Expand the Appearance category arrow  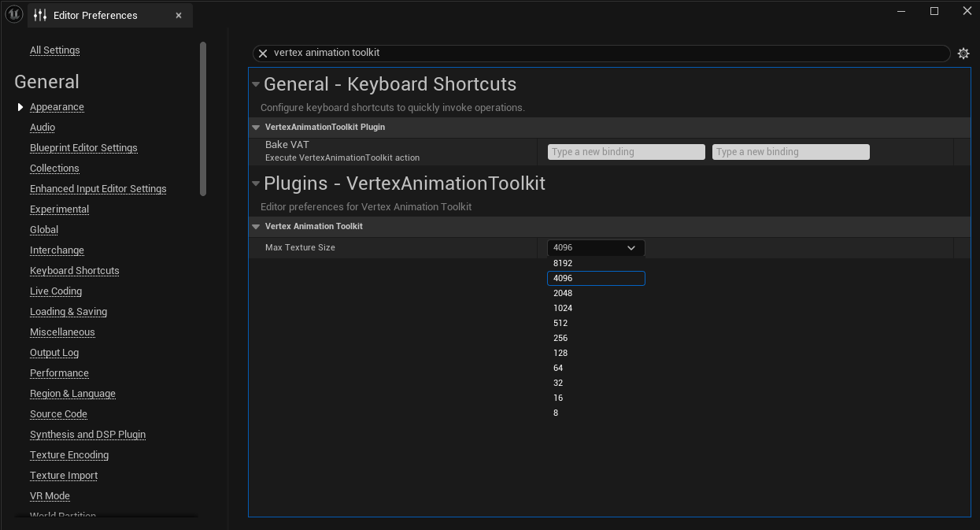point(20,107)
